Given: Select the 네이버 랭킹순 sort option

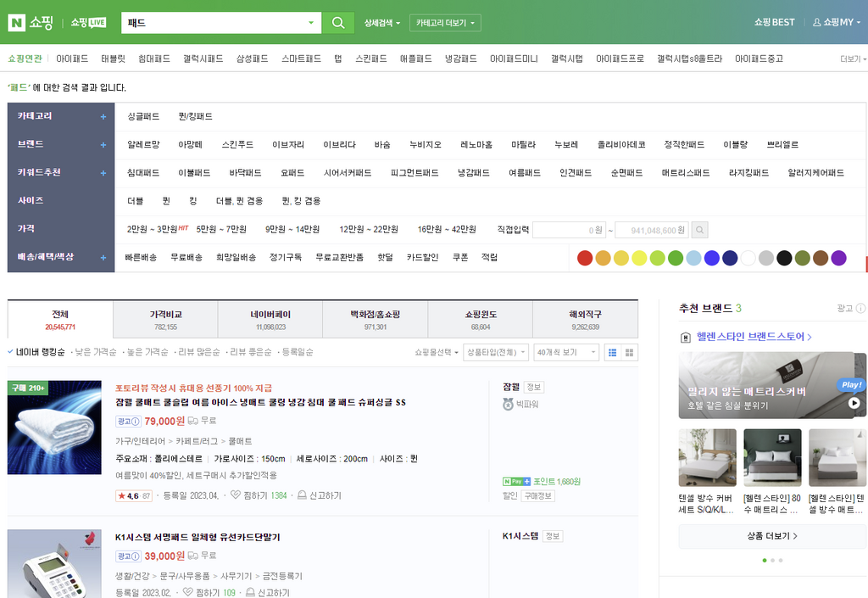Looking at the screenshot, I should click(x=36, y=352).
